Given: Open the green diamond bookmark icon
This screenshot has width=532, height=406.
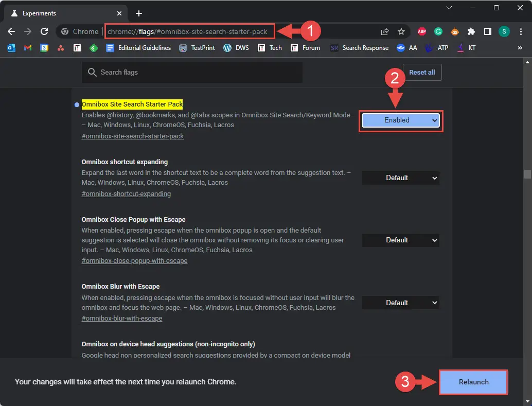Looking at the screenshot, I should pos(94,48).
